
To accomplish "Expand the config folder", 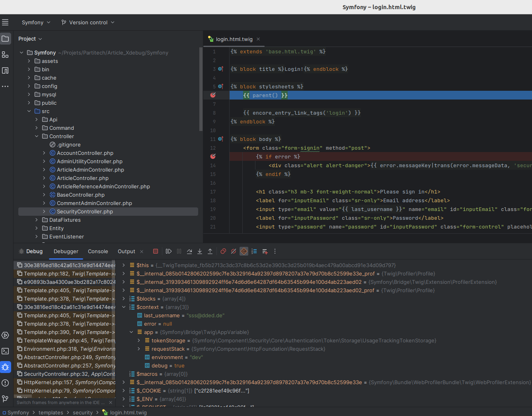I will (x=29, y=86).
